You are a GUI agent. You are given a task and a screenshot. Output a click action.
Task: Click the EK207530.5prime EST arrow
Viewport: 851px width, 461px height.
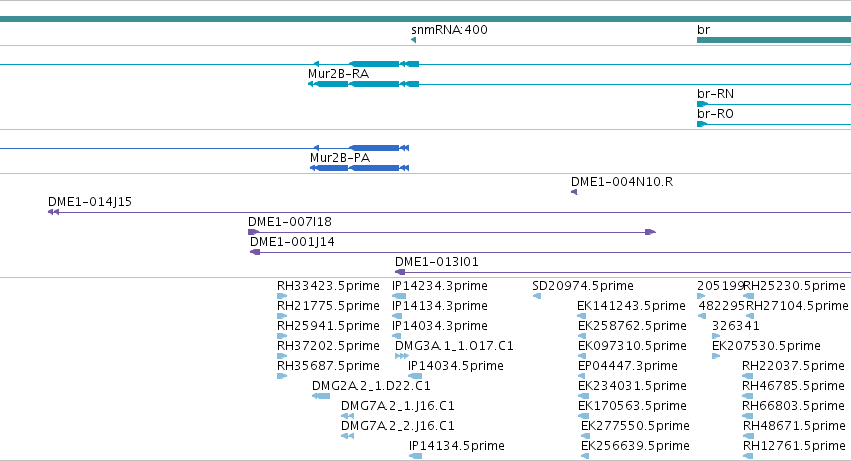coord(716,356)
